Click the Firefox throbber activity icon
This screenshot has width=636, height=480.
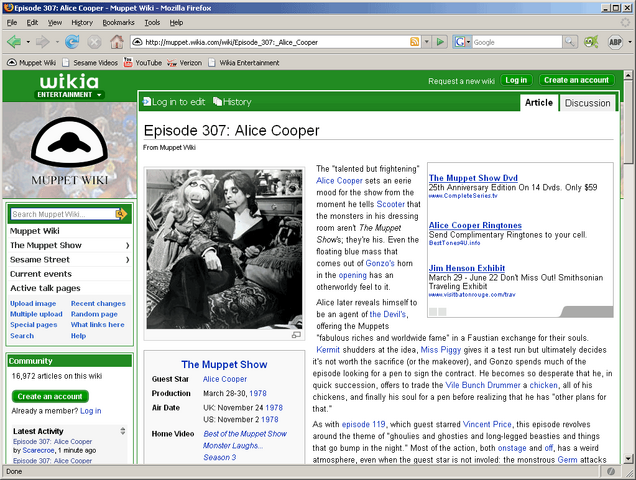pyautogui.click(x=625, y=23)
